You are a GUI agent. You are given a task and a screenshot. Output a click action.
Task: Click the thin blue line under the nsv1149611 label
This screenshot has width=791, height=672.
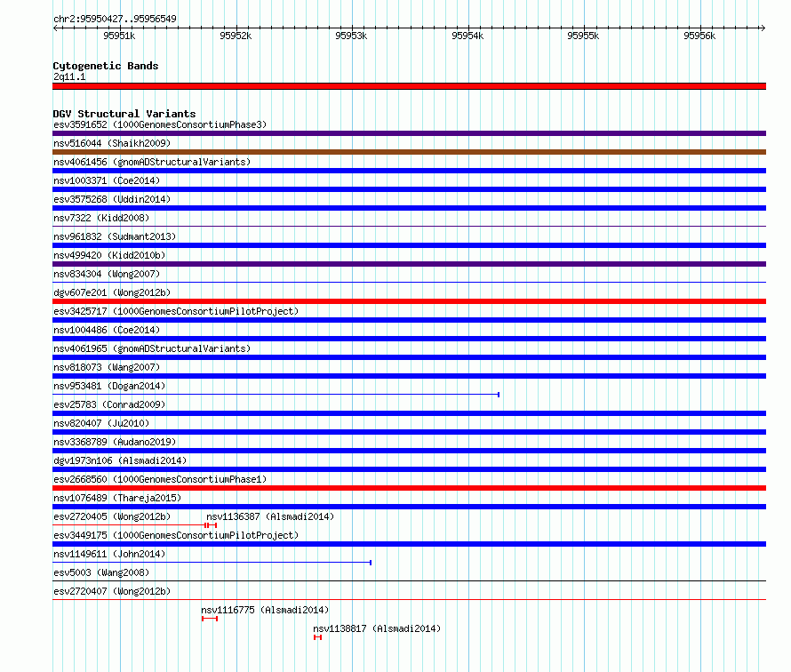[x=212, y=563]
